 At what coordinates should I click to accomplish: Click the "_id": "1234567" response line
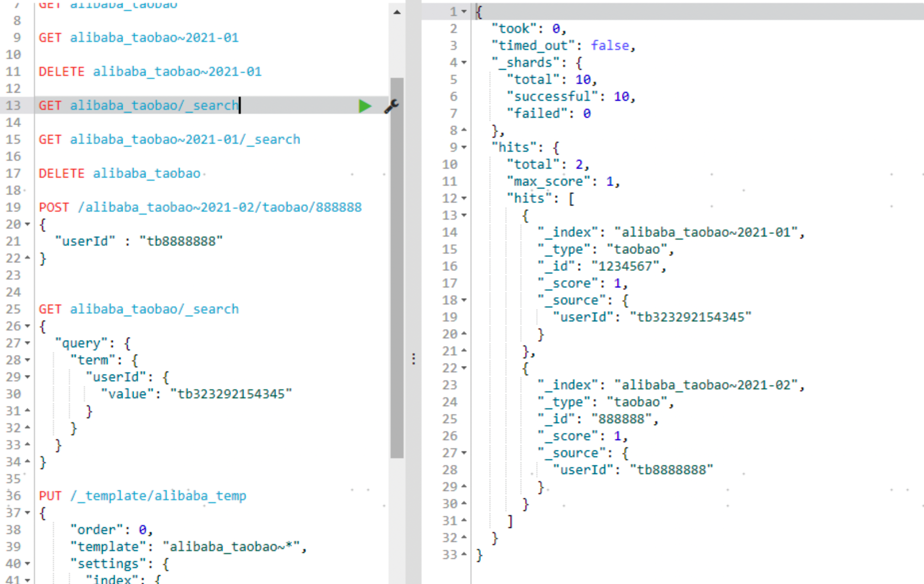(602, 267)
